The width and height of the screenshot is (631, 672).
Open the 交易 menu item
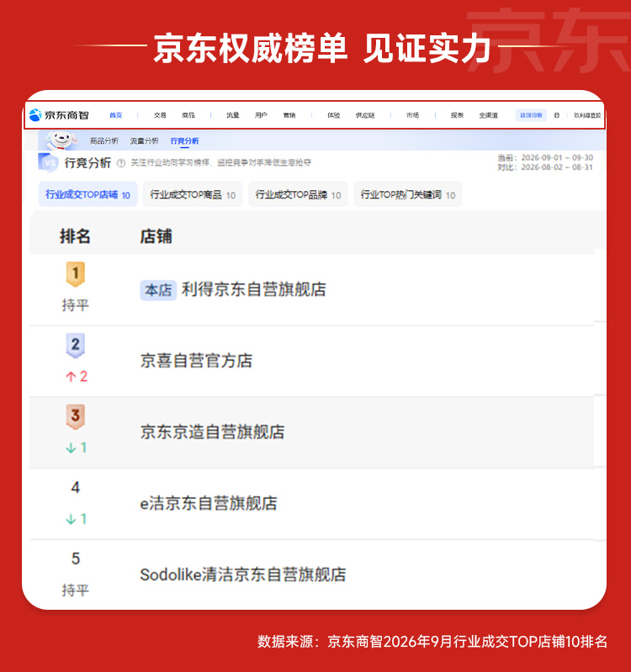[x=160, y=115]
